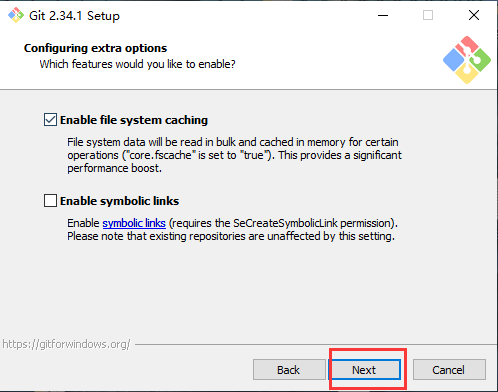The width and height of the screenshot is (498, 392).
Task: Cancel the Git installation
Action: (449, 370)
